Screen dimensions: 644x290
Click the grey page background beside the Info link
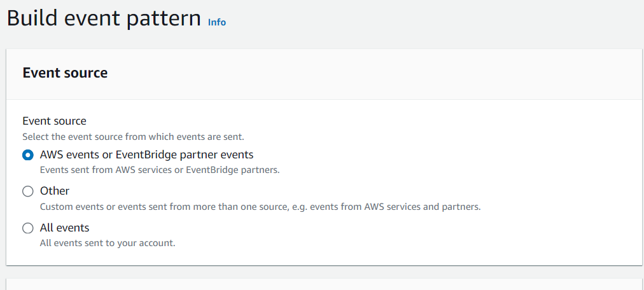pyautogui.click(x=410, y=22)
